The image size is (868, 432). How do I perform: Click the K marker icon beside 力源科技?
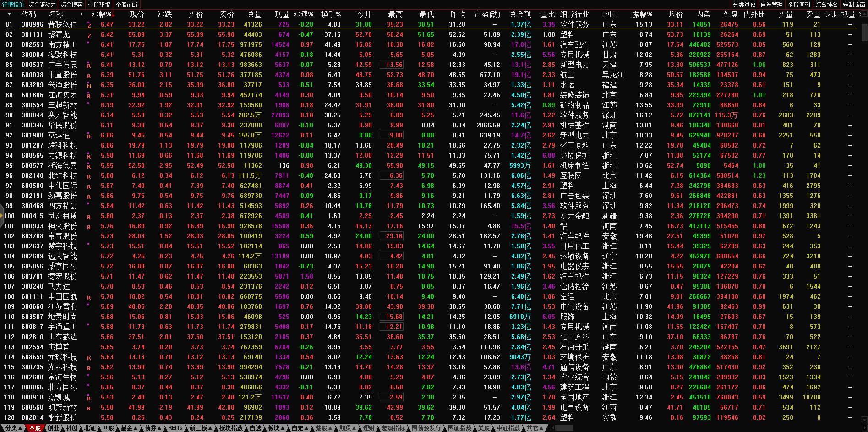coord(89,156)
